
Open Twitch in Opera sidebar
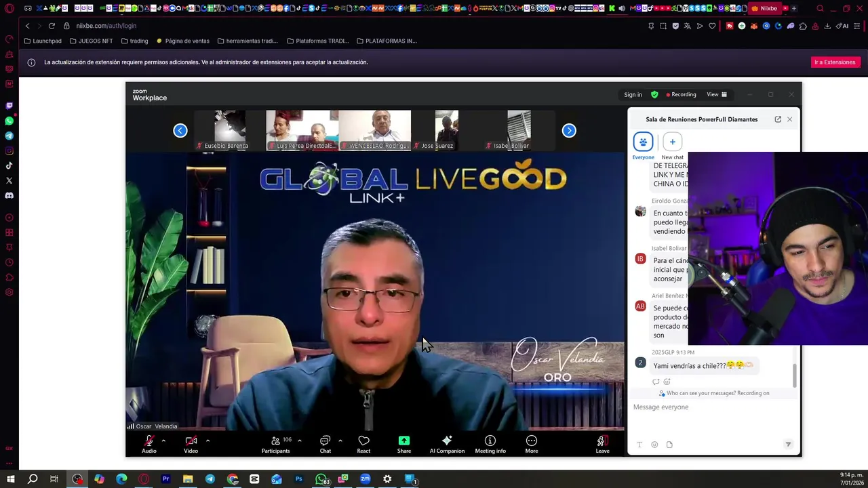[9, 106]
